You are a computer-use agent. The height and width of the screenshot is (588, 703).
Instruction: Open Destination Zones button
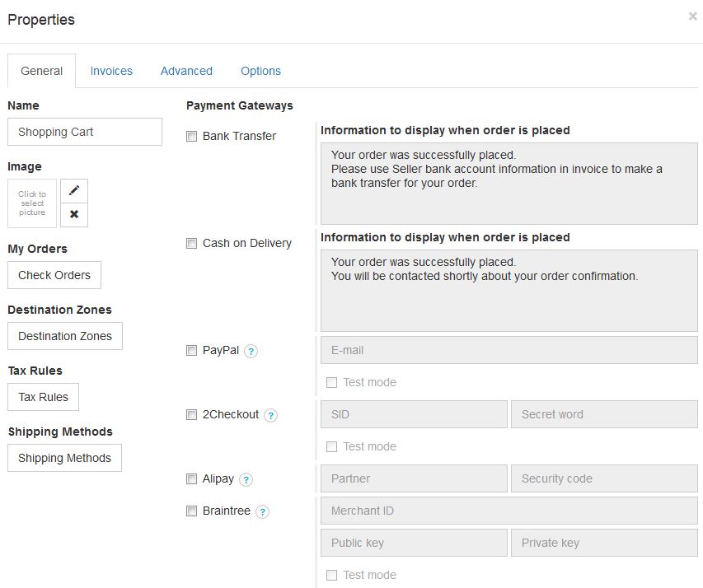[x=65, y=336]
